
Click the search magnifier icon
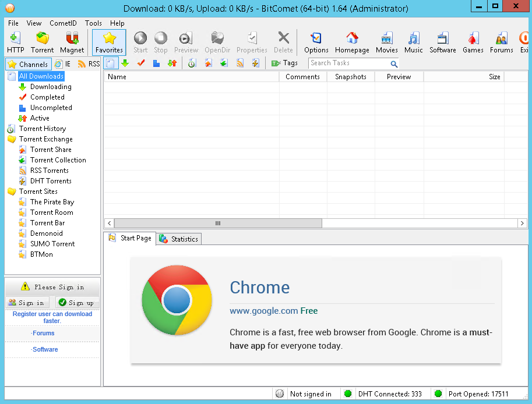tap(394, 63)
